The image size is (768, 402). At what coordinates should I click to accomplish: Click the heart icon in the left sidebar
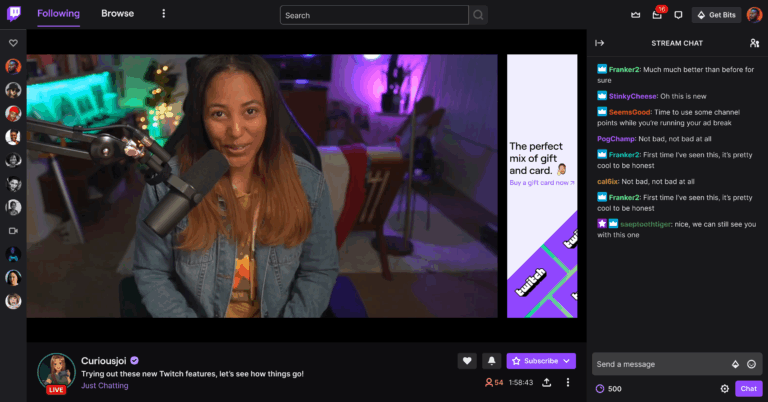coord(13,43)
